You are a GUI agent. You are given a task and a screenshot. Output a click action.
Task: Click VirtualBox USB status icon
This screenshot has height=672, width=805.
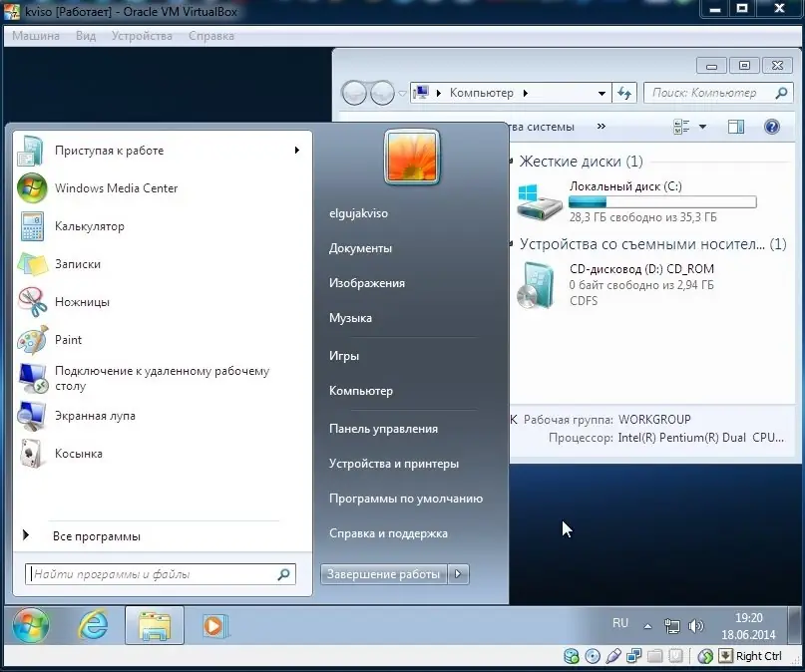point(613,656)
